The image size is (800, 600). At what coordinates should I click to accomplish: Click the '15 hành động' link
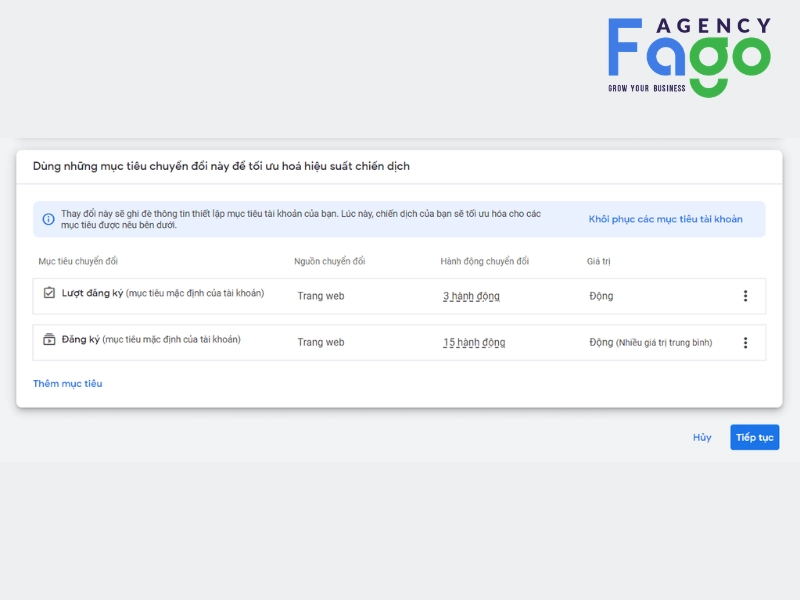pyautogui.click(x=474, y=342)
